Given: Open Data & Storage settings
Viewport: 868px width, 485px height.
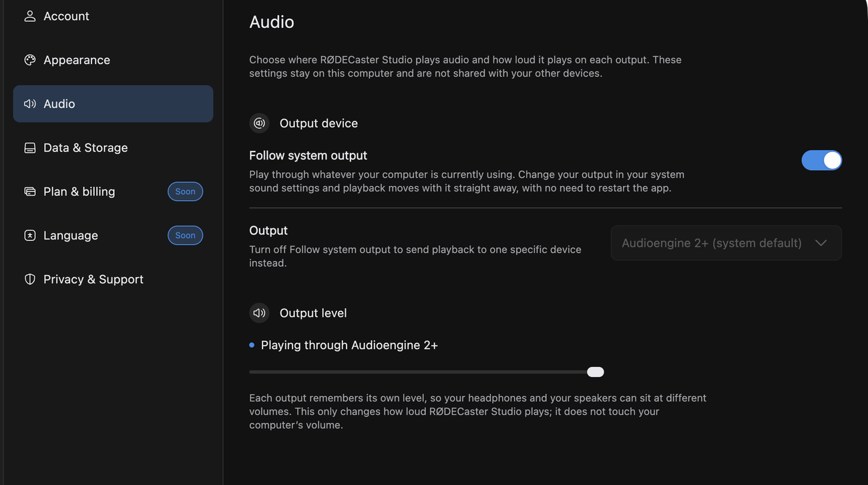Looking at the screenshot, I should click(113, 147).
